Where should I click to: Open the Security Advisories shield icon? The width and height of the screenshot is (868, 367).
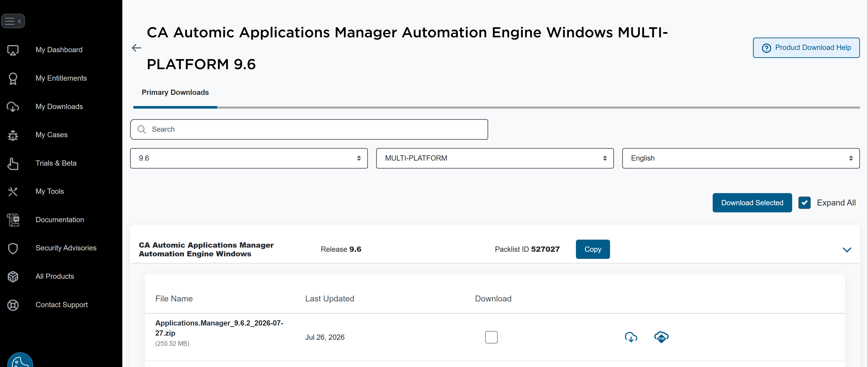[x=13, y=248]
